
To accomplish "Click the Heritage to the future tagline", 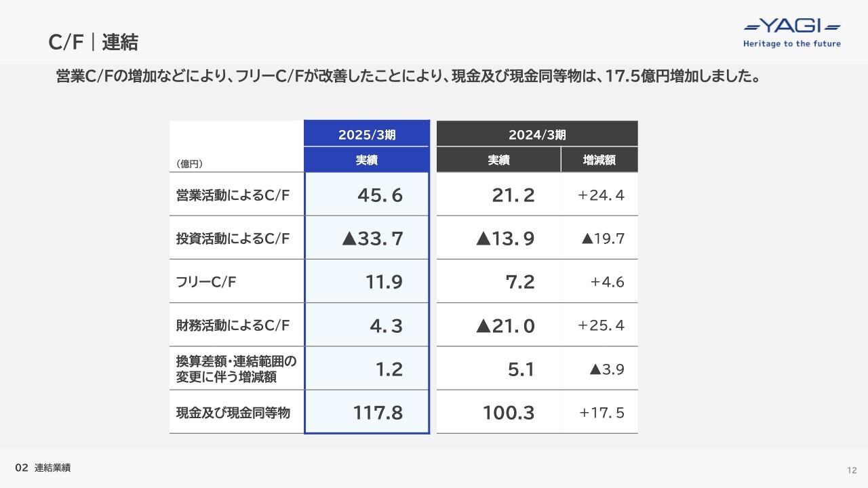I will click(792, 43).
